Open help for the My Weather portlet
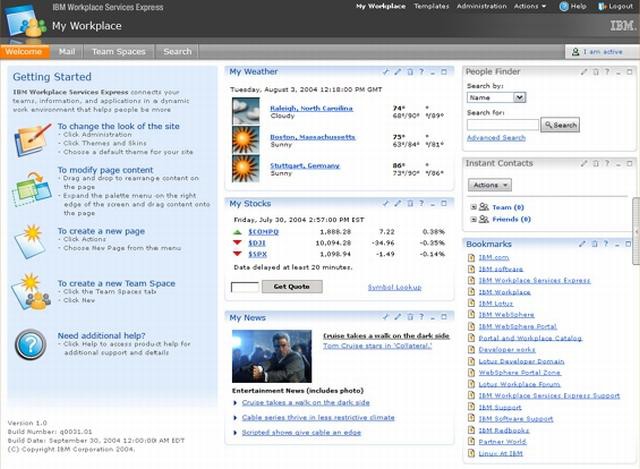 pos(422,72)
